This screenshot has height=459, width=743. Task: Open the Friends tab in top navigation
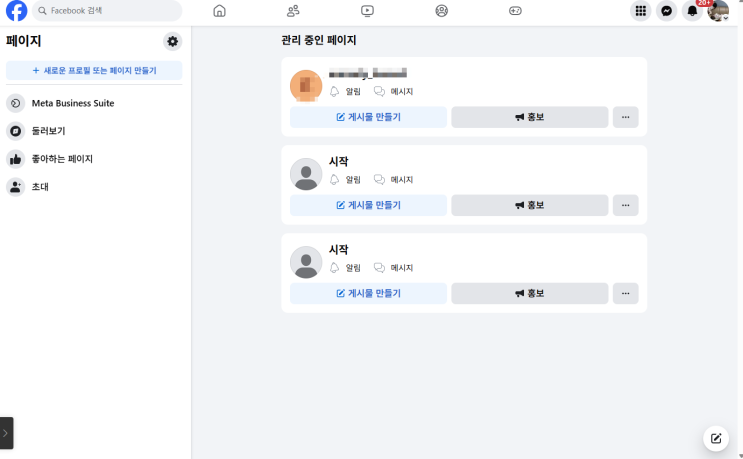click(x=293, y=11)
